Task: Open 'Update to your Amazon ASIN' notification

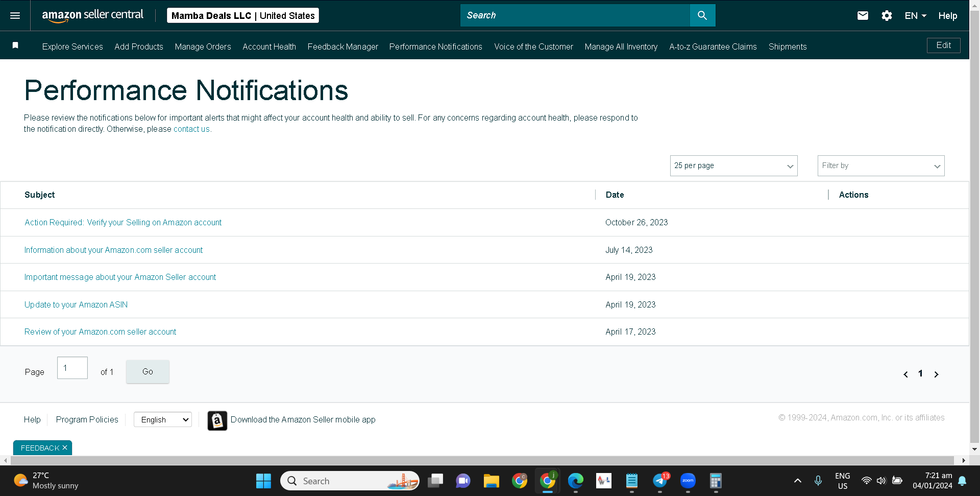Action: click(76, 304)
